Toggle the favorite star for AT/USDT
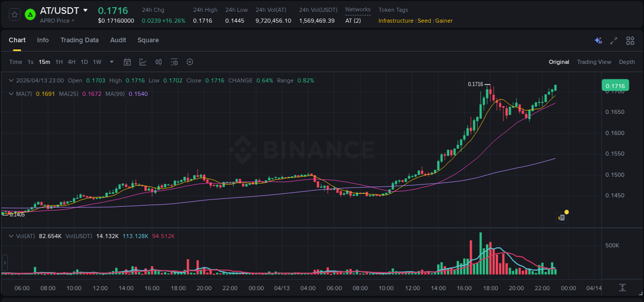 [x=14, y=14]
